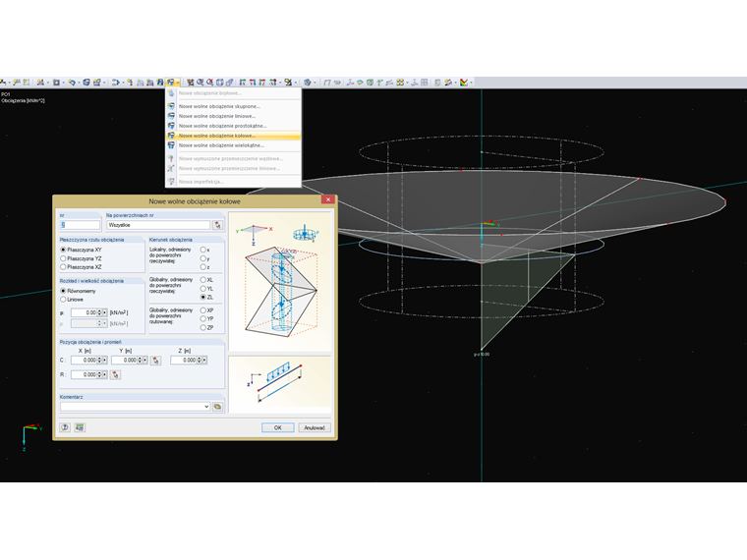Open arrow menu beside C Y coordinate
This screenshot has width=747, height=560.
(144, 361)
